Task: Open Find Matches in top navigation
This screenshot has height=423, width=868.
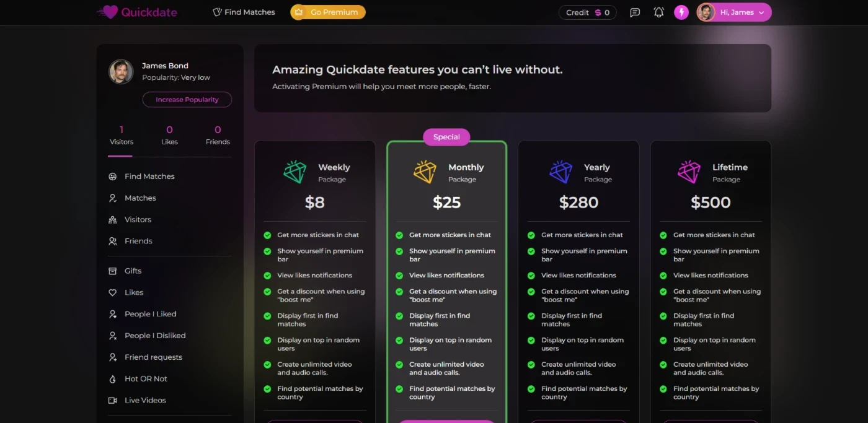Action: [x=244, y=12]
